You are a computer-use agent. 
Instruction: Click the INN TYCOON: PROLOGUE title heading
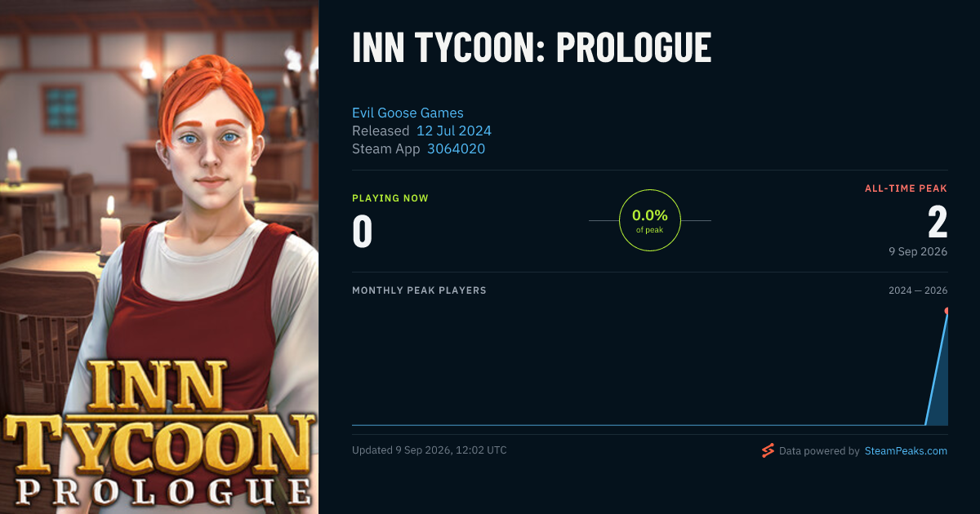pos(532,49)
